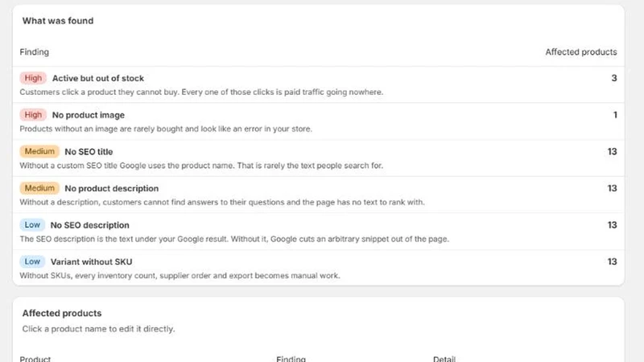
Task: Click the Medium badge beside 'No product description'
Action: point(39,188)
